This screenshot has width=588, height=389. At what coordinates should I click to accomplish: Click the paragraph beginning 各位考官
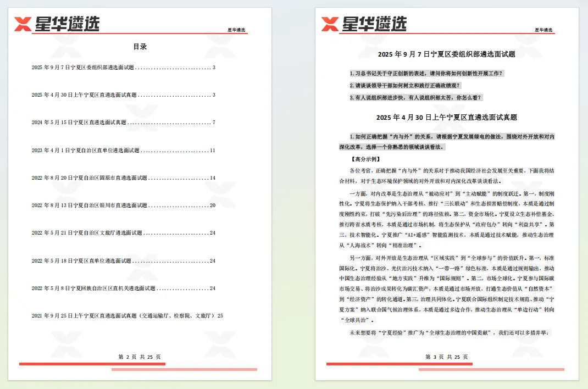(447, 176)
